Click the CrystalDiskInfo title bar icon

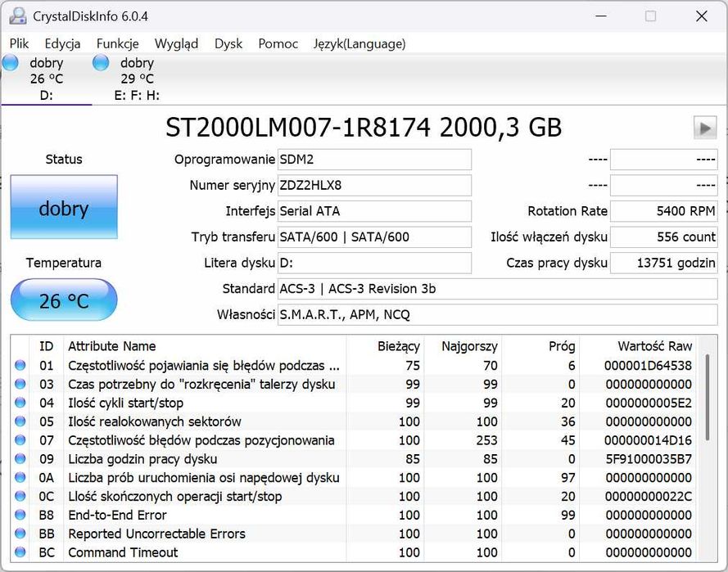18,16
